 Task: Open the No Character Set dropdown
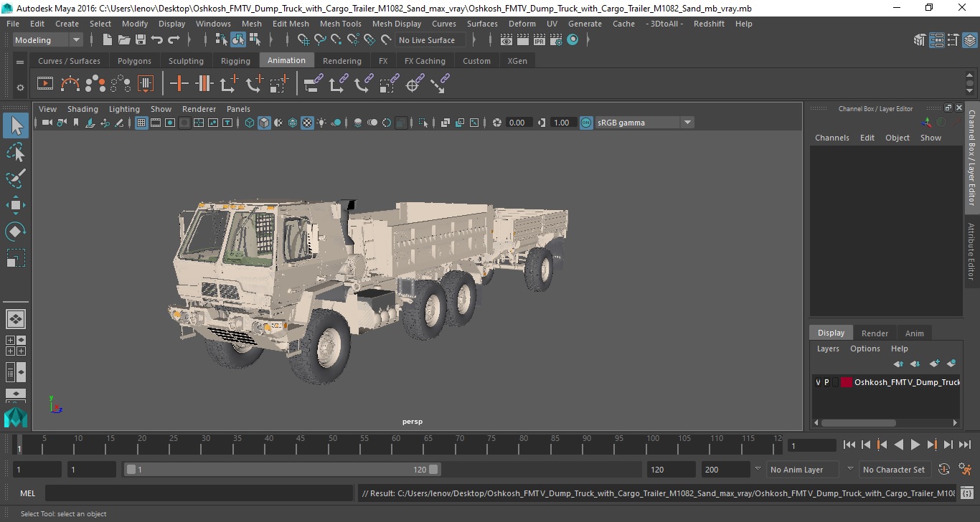coord(894,470)
